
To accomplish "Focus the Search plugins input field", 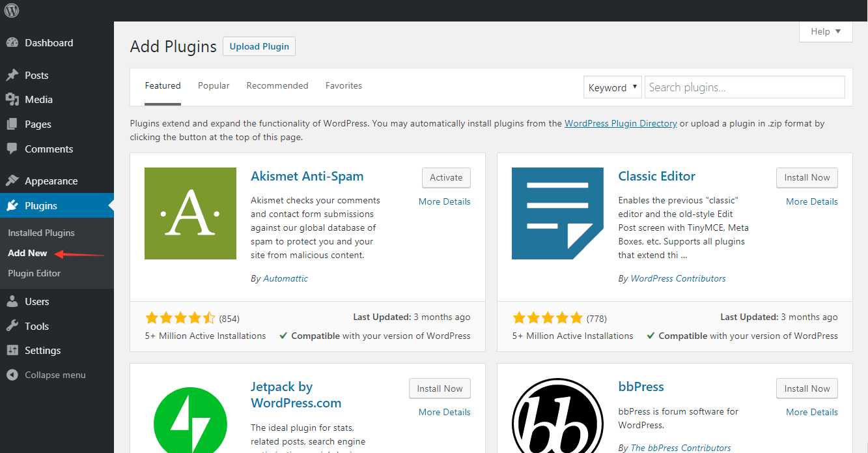I will (x=745, y=87).
